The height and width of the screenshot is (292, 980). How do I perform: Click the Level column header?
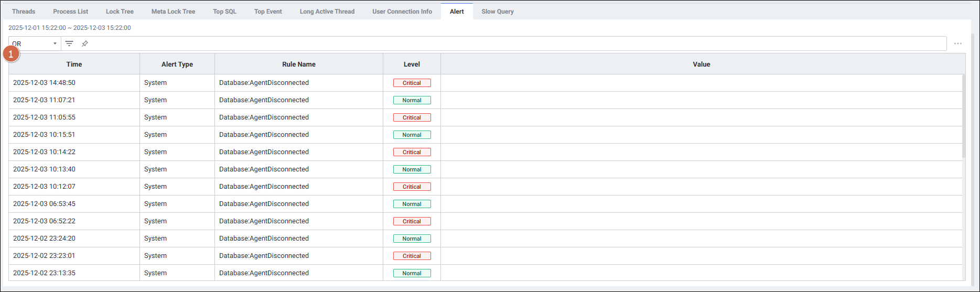(412, 64)
